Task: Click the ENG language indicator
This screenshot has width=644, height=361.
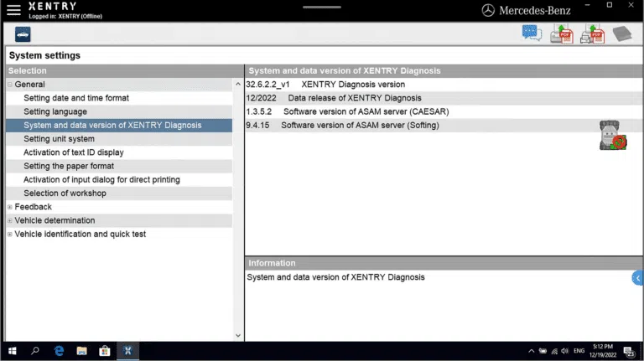Action: pyautogui.click(x=579, y=351)
